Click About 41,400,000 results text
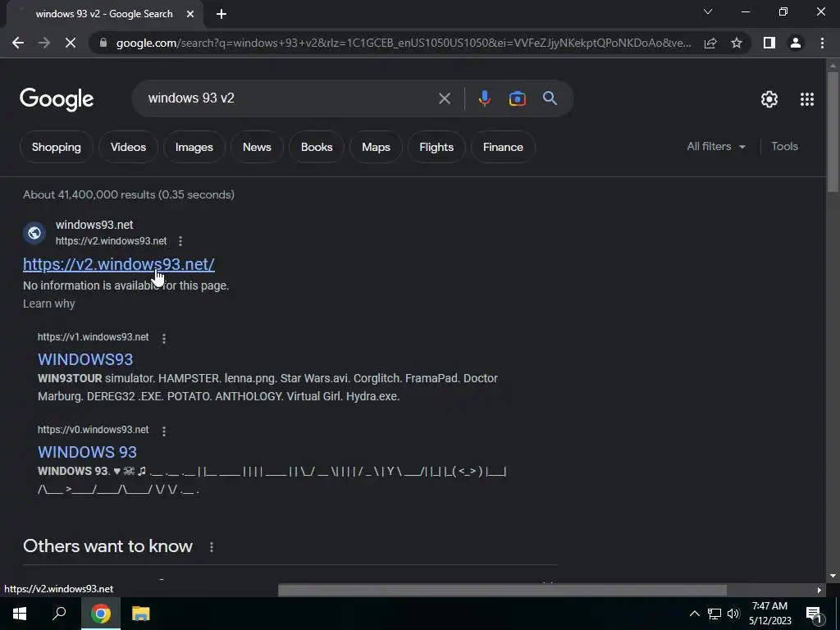The height and width of the screenshot is (630, 840). pyautogui.click(x=129, y=194)
